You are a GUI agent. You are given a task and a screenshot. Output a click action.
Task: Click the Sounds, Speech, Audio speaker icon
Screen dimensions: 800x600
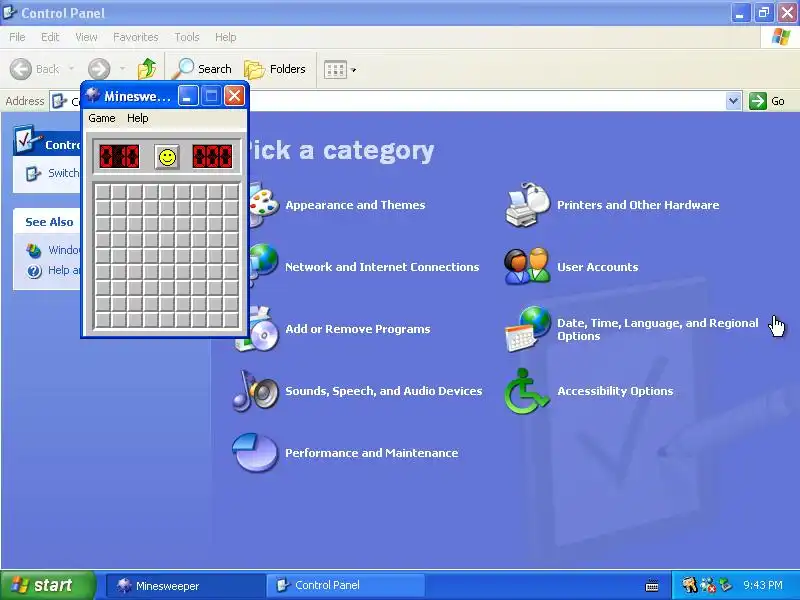coord(256,391)
